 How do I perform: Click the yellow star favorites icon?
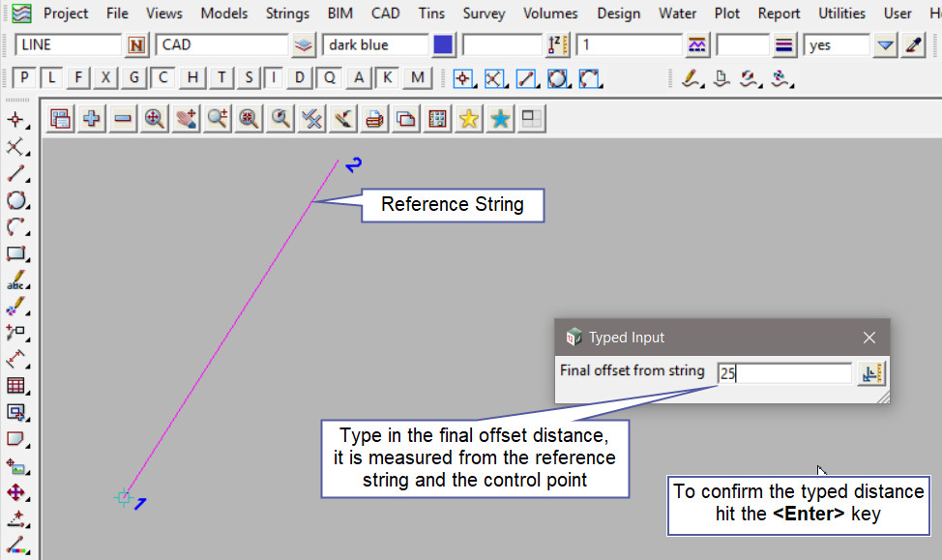pos(469,119)
